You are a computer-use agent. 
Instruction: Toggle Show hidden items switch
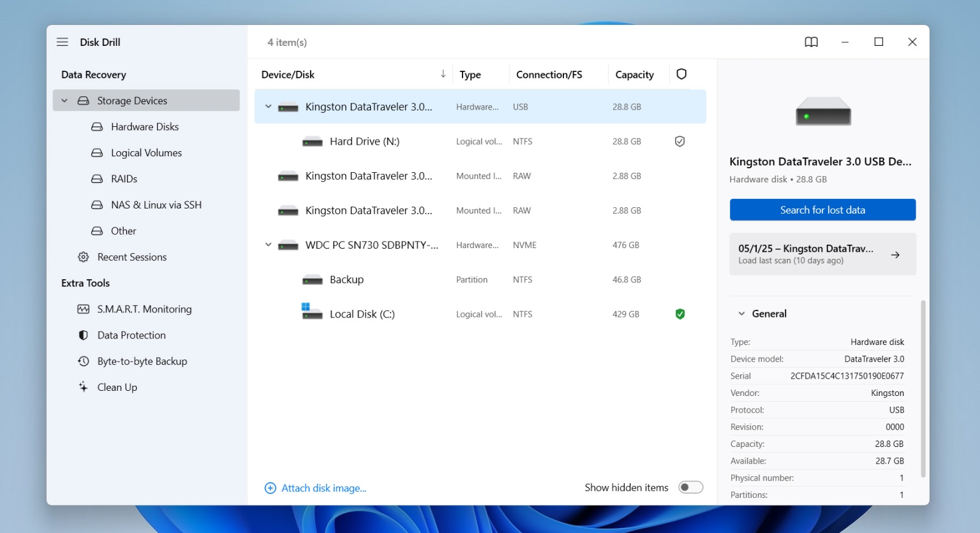690,487
